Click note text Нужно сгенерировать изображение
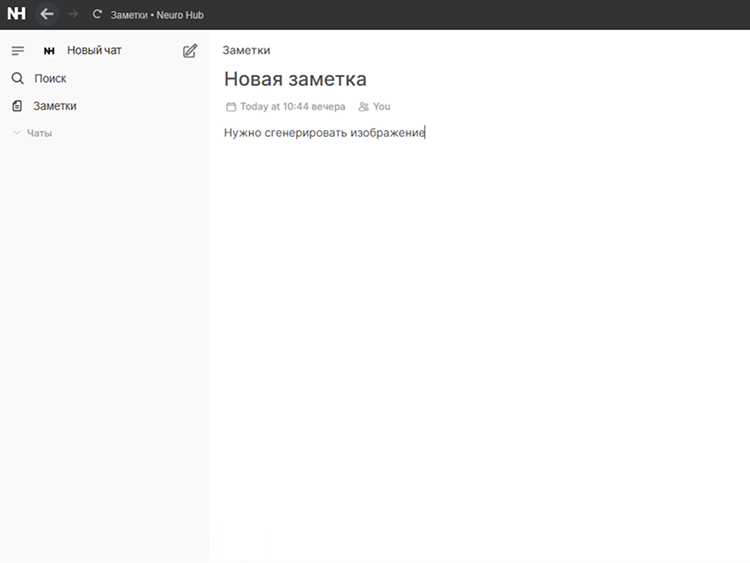The height and width of the screenshot is (563, 750). tap(324, 132)
